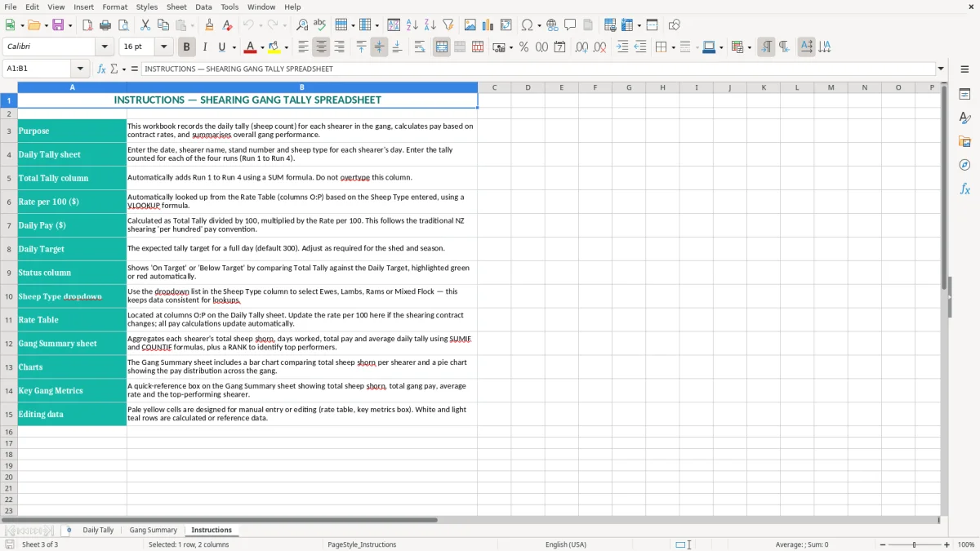The image size is (980, 551).
Task: Apply the red font color swatch
Action: coord(251,47)
